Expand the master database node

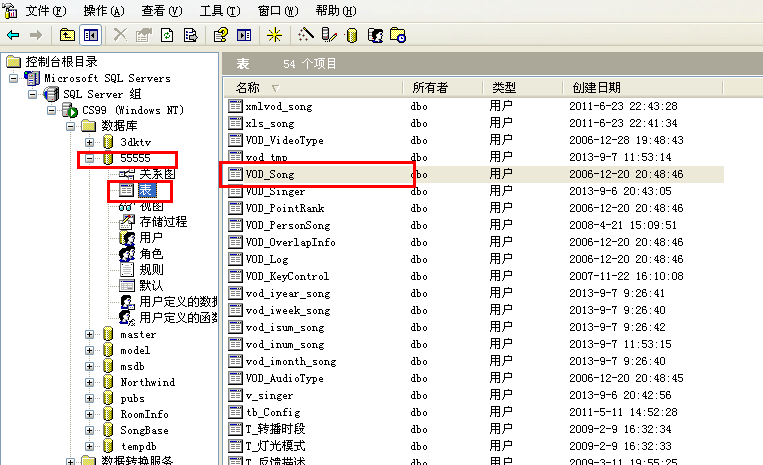click(x=90, y=335)
